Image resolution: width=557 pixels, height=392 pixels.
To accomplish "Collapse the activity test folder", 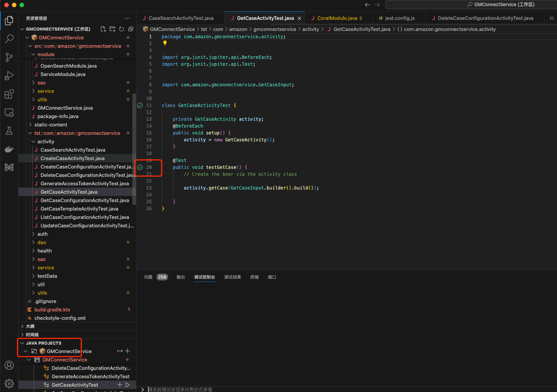I will point(33,141).
